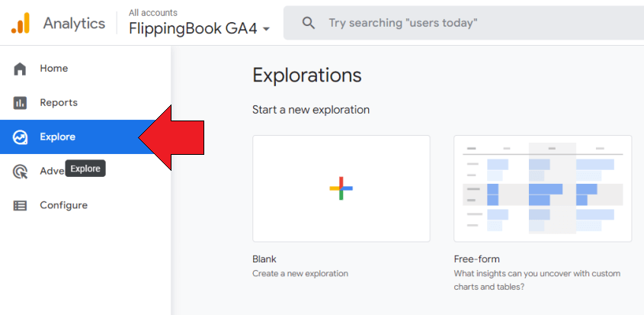Open the FlippingBook GA4 account dropdown arrow

tap(266, 29)
